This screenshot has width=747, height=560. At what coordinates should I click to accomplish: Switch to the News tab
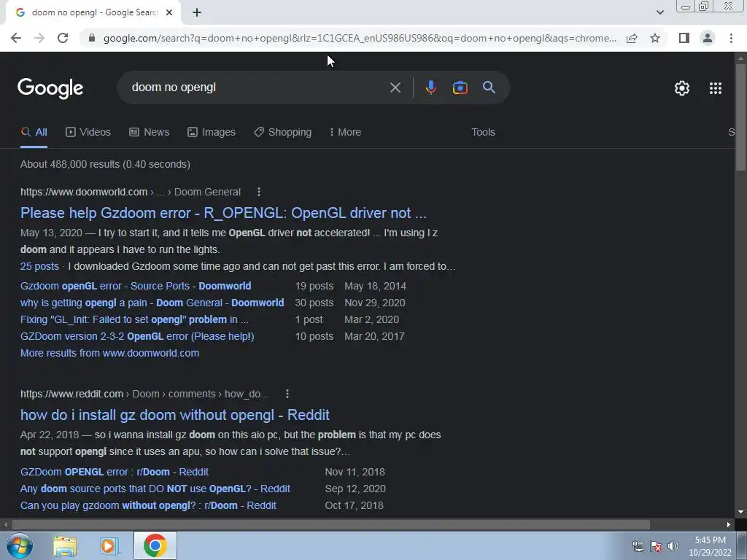click(149, 133)
